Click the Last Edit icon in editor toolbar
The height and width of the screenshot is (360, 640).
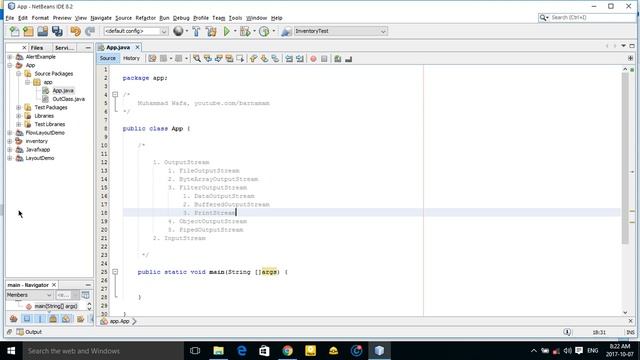152,59
